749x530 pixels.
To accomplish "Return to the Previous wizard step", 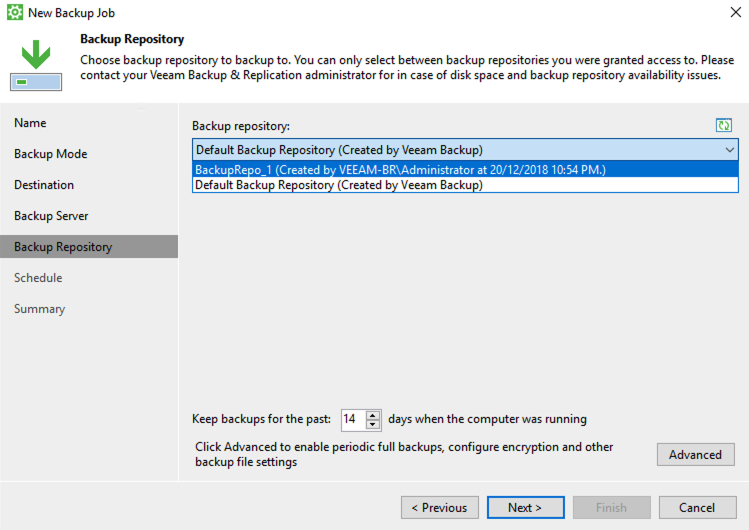I will point(439,508).
